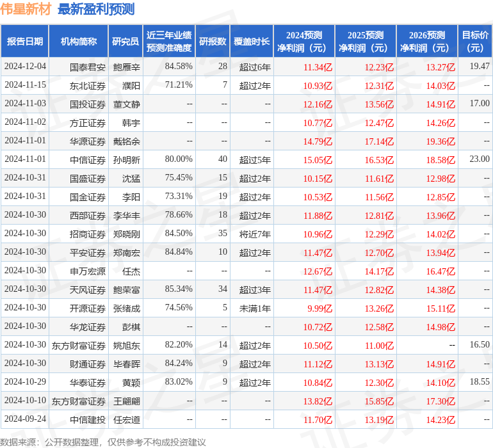Click the 覆盖时长 column header
This screenshot has width=493, height=448.
[252, 41]
